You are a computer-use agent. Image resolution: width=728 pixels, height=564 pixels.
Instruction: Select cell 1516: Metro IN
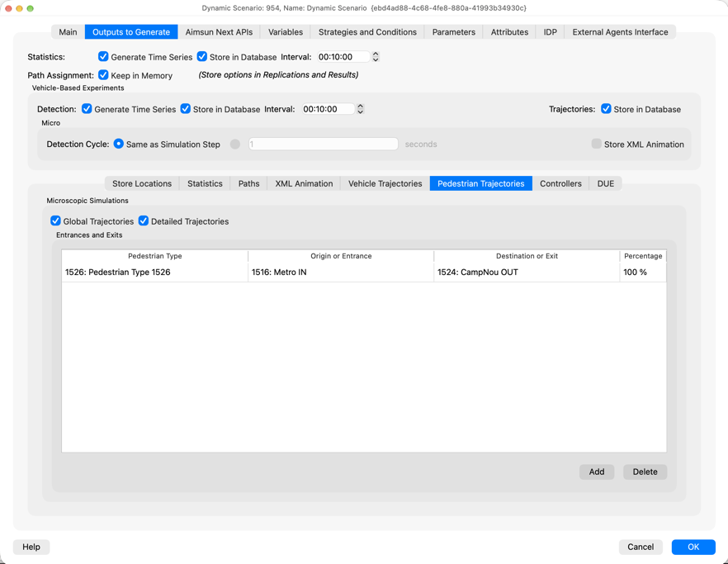[x=341, y=273]
